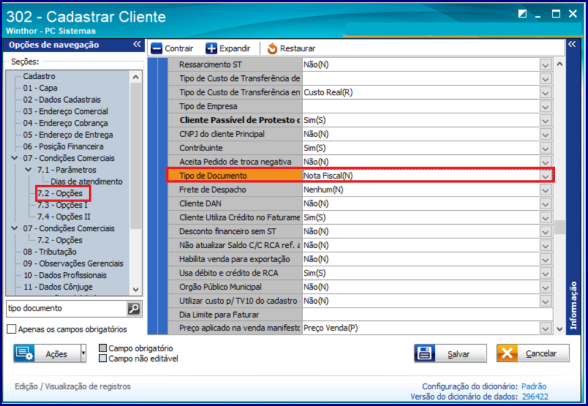Click the Salvar floppy disk icon

(424, 354)
